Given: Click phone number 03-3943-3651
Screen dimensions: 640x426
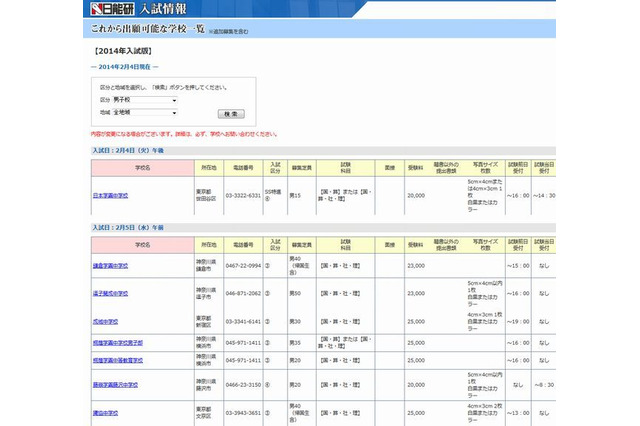Looking at the screenshot, I should [243, 413].
